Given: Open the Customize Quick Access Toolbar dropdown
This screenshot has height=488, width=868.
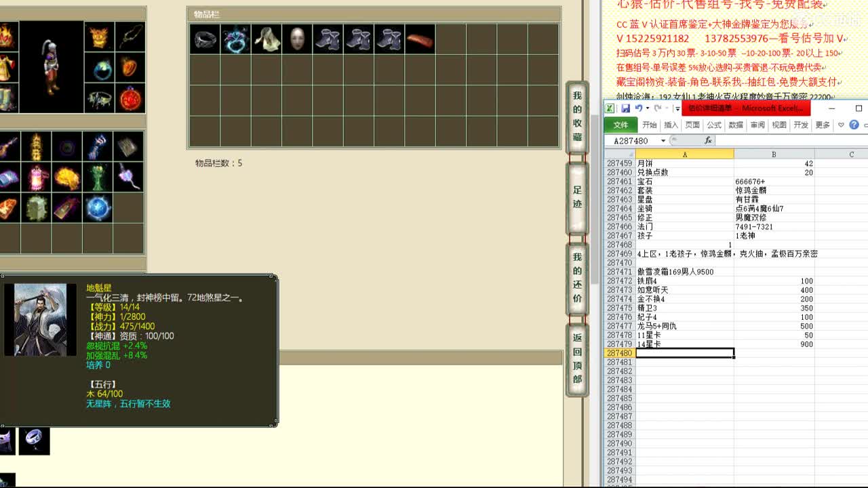Looking at the screenshot, I should (677, 108).
